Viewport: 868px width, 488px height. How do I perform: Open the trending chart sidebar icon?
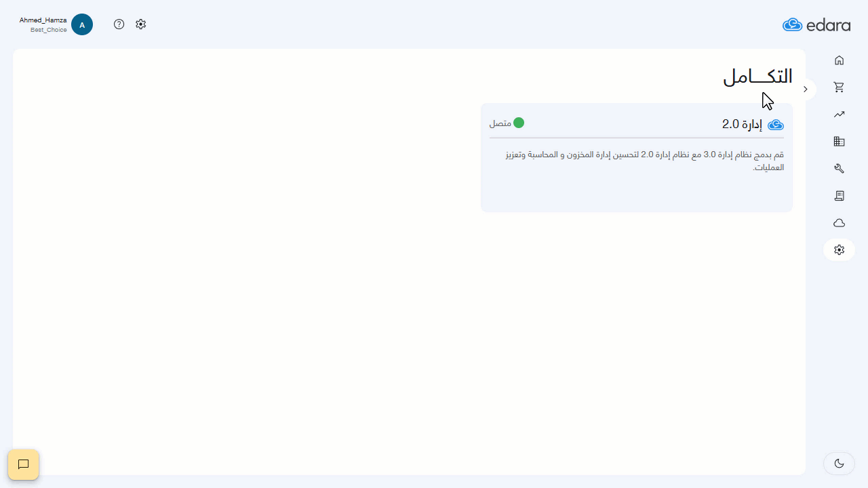tap(839, 115)
